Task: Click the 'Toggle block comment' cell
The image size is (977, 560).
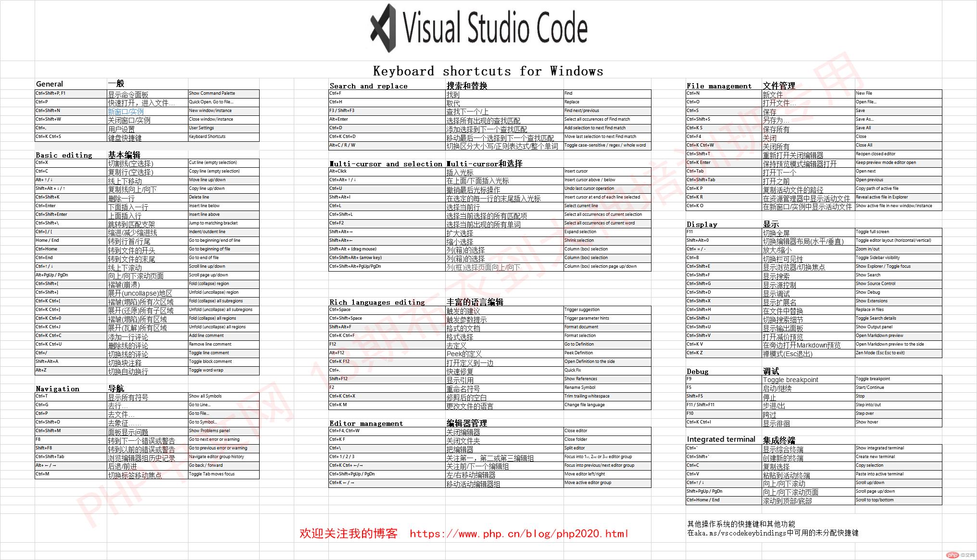Action: [x=224, y=362]
